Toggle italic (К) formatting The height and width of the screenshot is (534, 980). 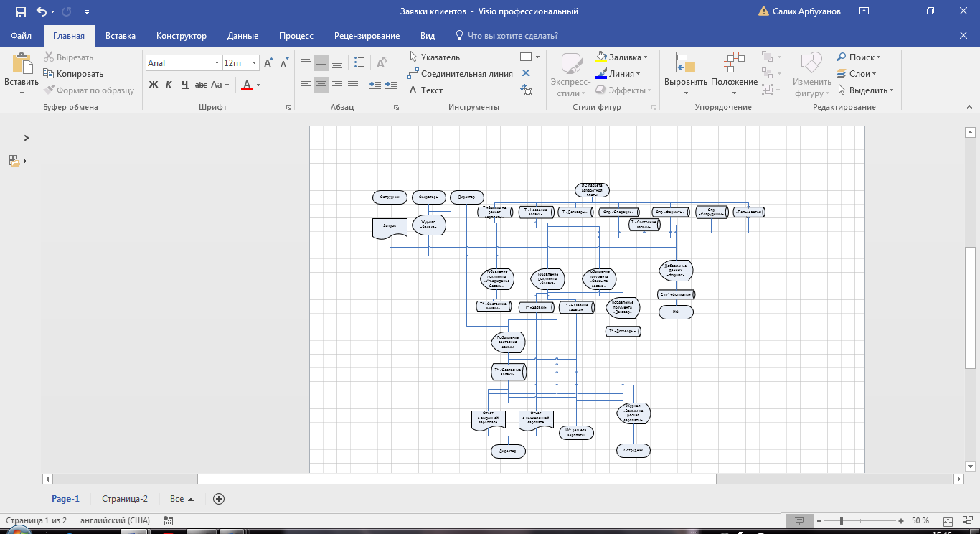pyautogui.click(x=169, y=85)
